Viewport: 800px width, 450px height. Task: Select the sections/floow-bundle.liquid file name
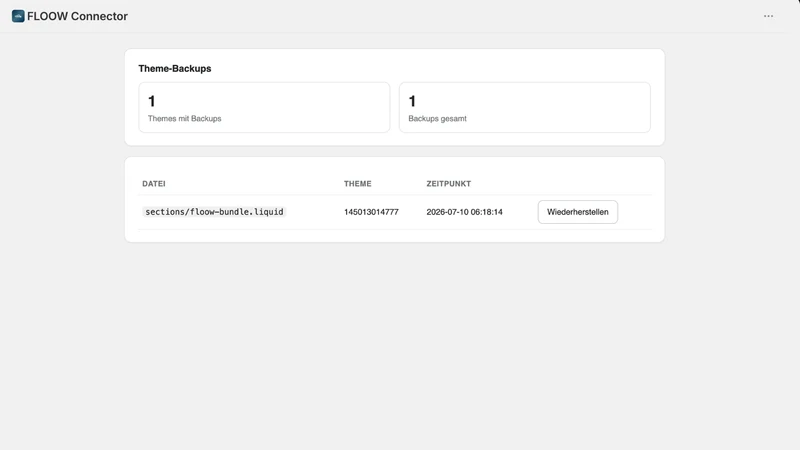(x=214, y=212)
